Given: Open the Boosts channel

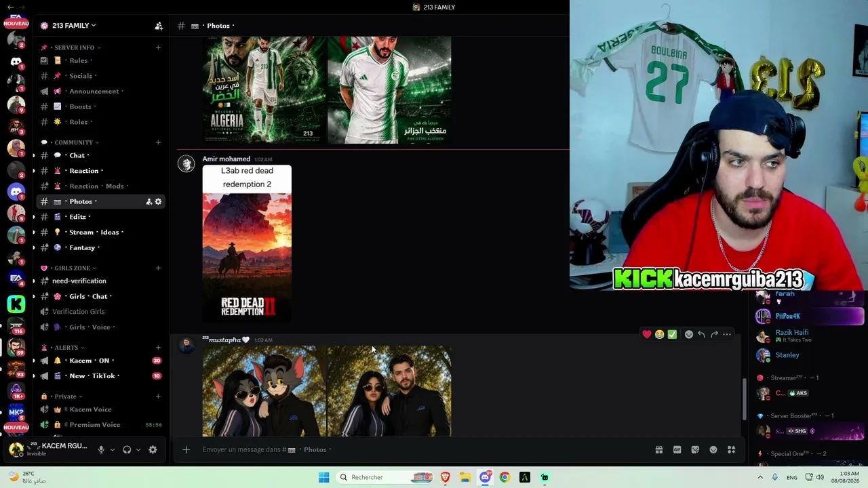Looking at the screenshot, I should click(100, 106).
